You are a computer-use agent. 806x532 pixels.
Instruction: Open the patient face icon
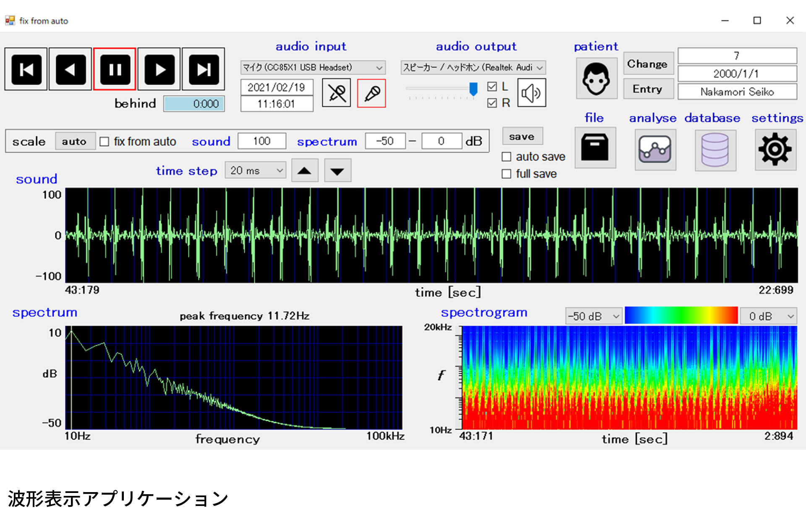(x=596, y=79)
